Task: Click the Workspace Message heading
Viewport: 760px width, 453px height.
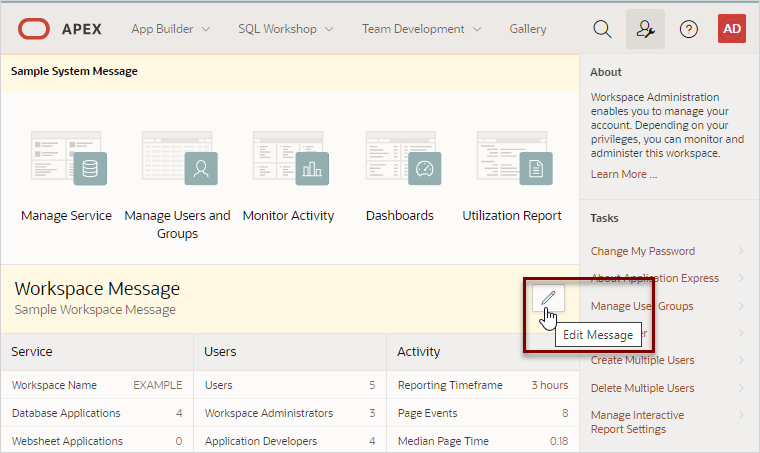Action: (97, 289)
